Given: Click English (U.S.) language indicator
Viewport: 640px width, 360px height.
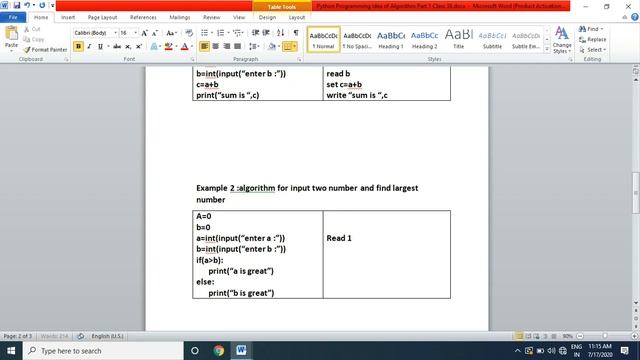Looking at the screenshot, I should coord(107,336).
